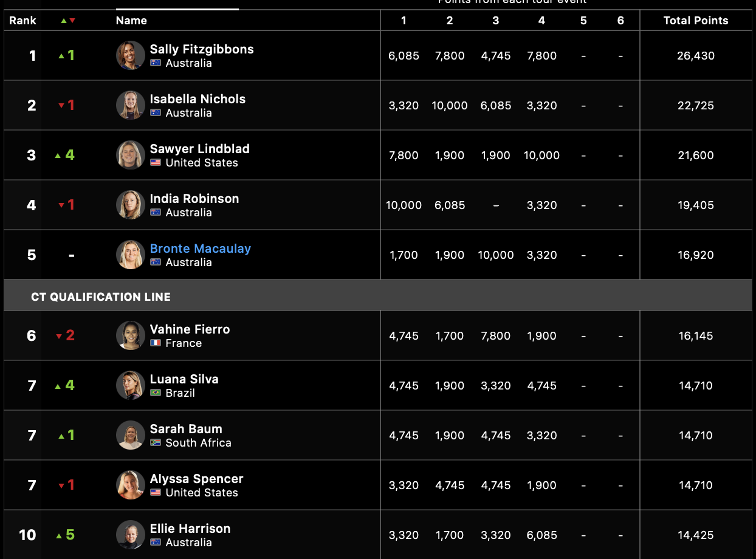This screenshot has width=756, height=559.
Task: Click the green up arrow for Sawyer Lindblad
Action: coord(58,156)
